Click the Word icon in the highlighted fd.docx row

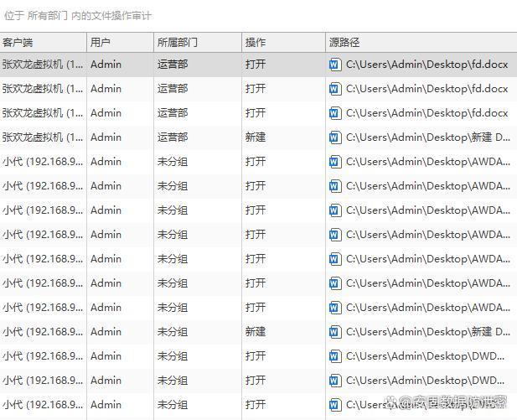tap(334, 65)
